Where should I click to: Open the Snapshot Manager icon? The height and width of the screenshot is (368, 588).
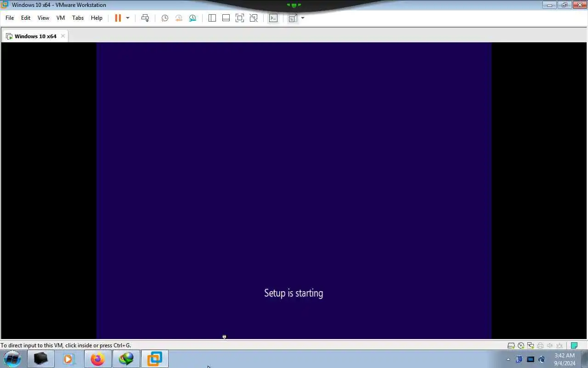click(x=192, y=18)
